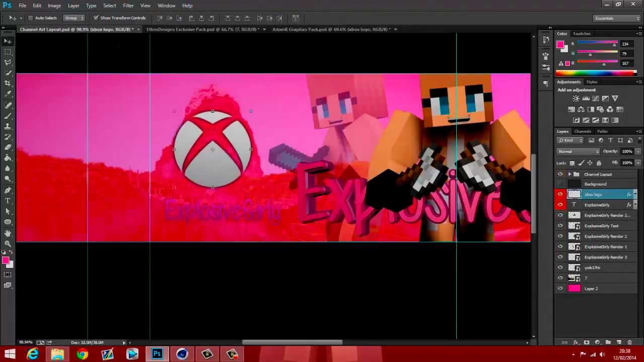Launch Google Chrome from the taskbar
Screen dimensions: 644x362
coord(82,354)
